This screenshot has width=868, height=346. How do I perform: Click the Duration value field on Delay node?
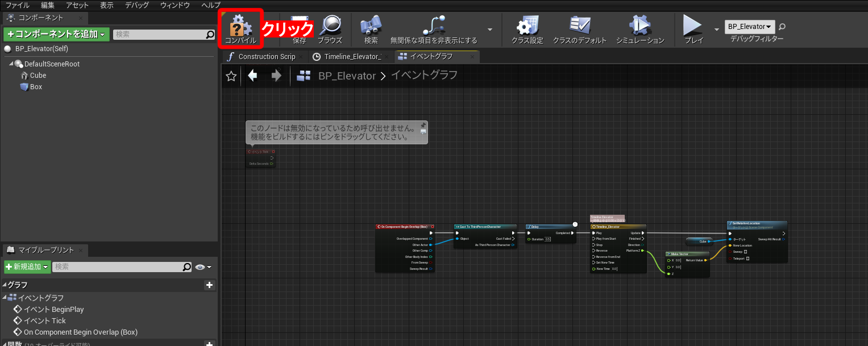tap(548, 239)
